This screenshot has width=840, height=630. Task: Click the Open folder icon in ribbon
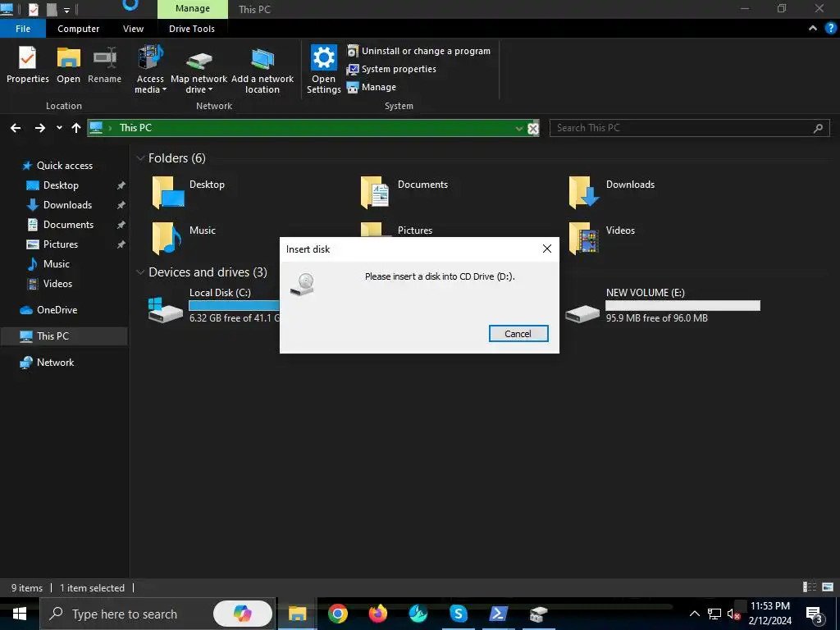[69, 64]
